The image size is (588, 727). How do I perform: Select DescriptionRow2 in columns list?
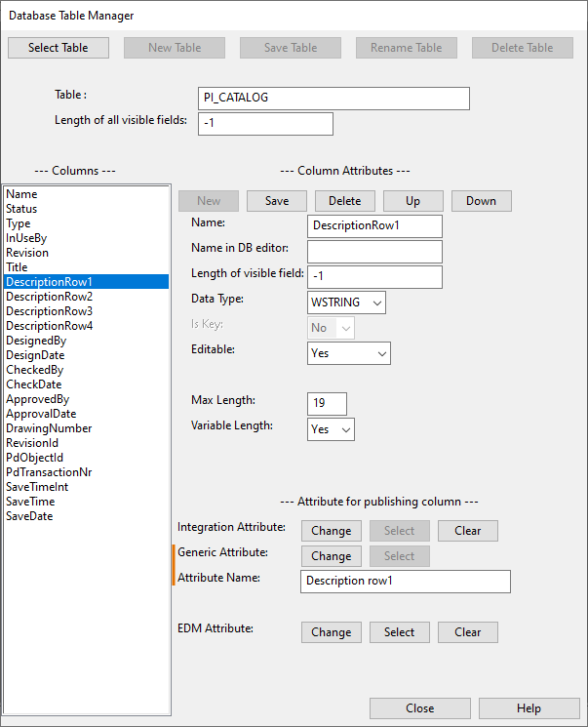pos(50,297)
